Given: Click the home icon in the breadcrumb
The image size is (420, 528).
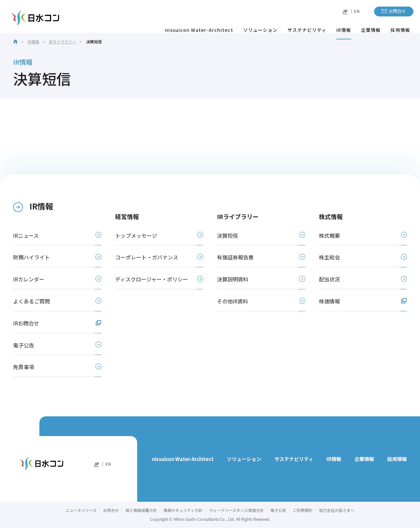Looking at the screenshot, I should (x=15, y=42).
